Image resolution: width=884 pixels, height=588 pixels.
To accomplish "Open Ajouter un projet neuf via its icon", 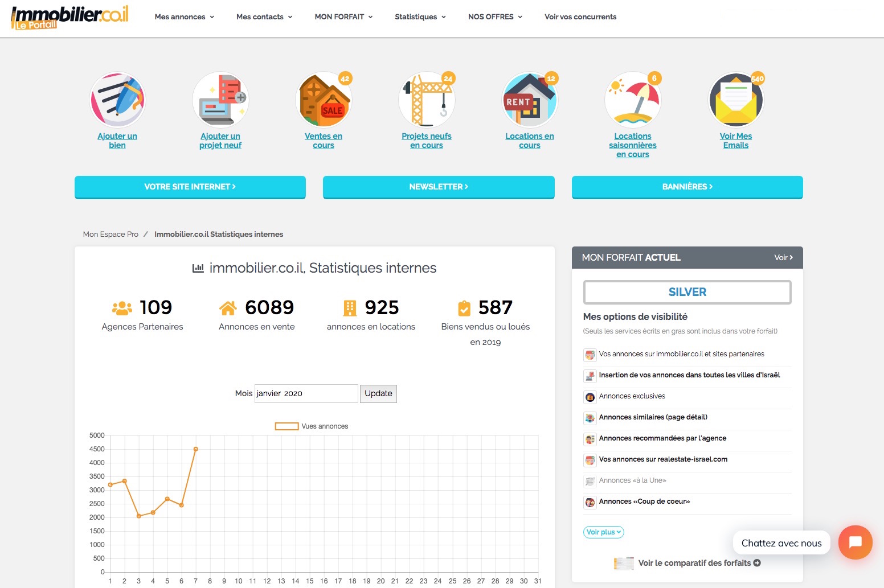I will [x=220, y=100].
